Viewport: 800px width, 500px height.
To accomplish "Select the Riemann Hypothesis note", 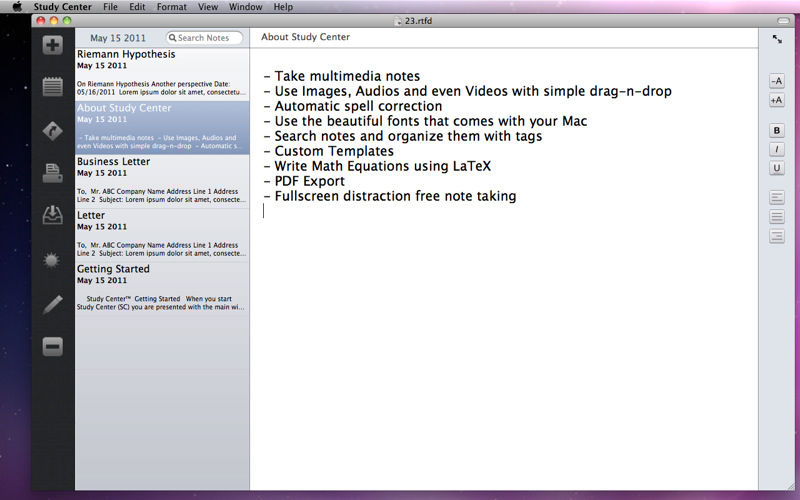I will pyautogui.click(x=162, y=74).
